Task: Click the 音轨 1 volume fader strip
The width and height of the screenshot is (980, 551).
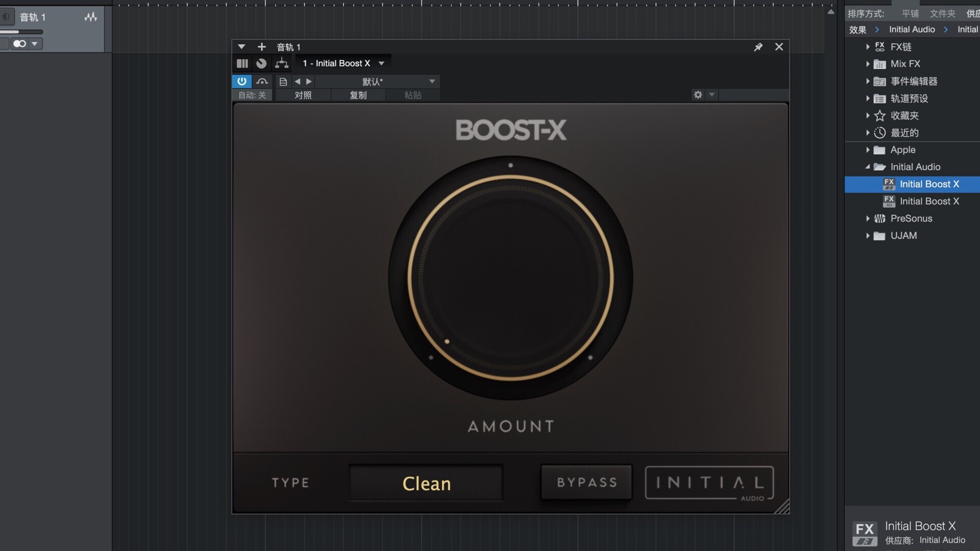Action: (21, 32)
